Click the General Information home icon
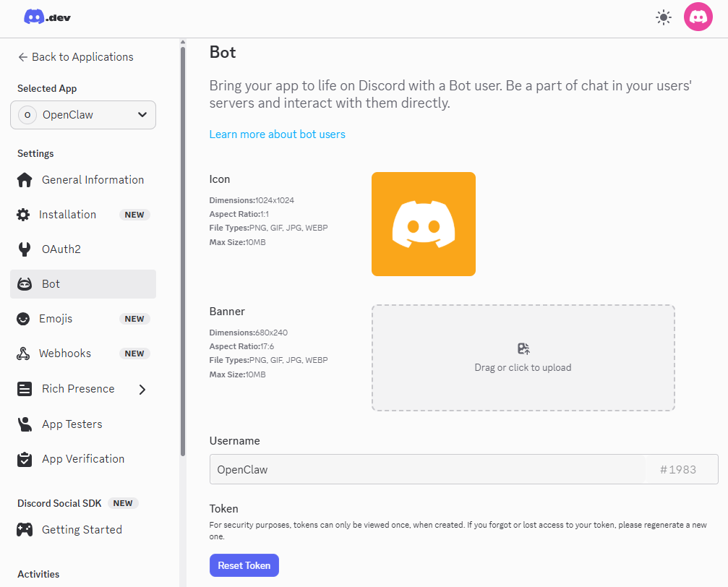 pos(25,180)
